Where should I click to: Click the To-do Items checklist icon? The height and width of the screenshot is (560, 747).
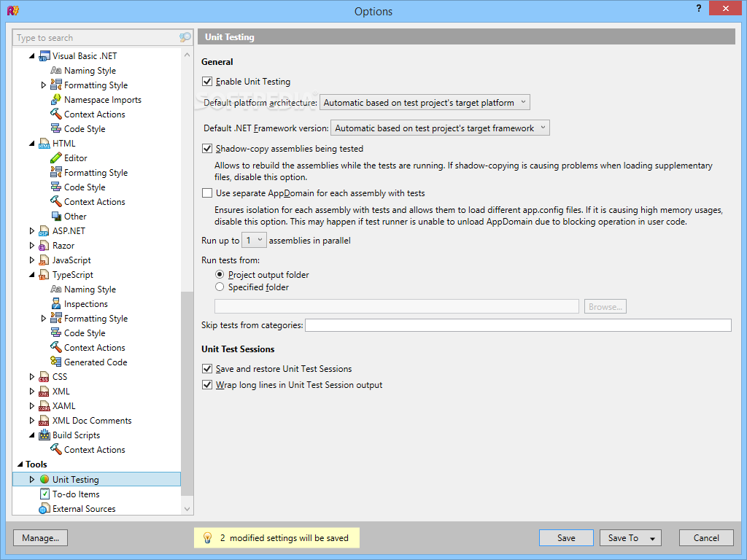(44, 494)
